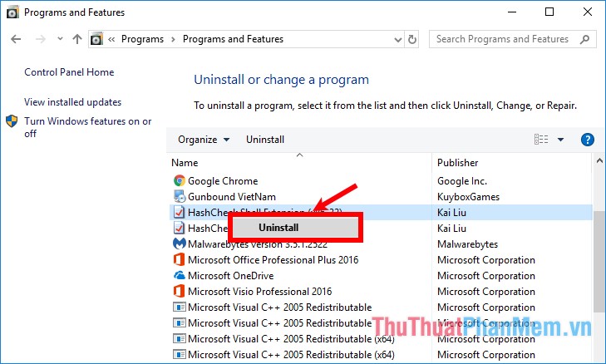Click Uninstall in the toolbar
The height and width of the screenshot is (364, 606).
[265, 140]
